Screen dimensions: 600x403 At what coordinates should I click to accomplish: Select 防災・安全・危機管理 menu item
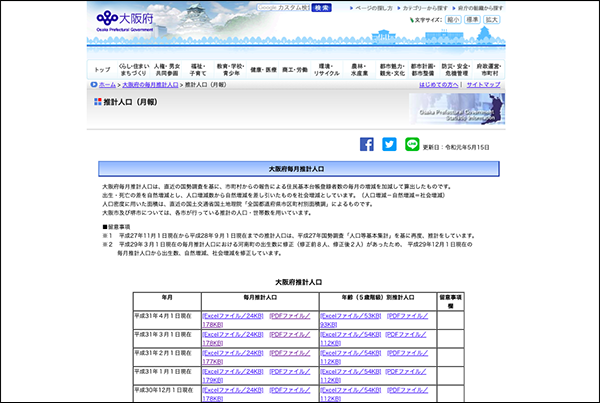pyautogui.click(x=448, y=70)
